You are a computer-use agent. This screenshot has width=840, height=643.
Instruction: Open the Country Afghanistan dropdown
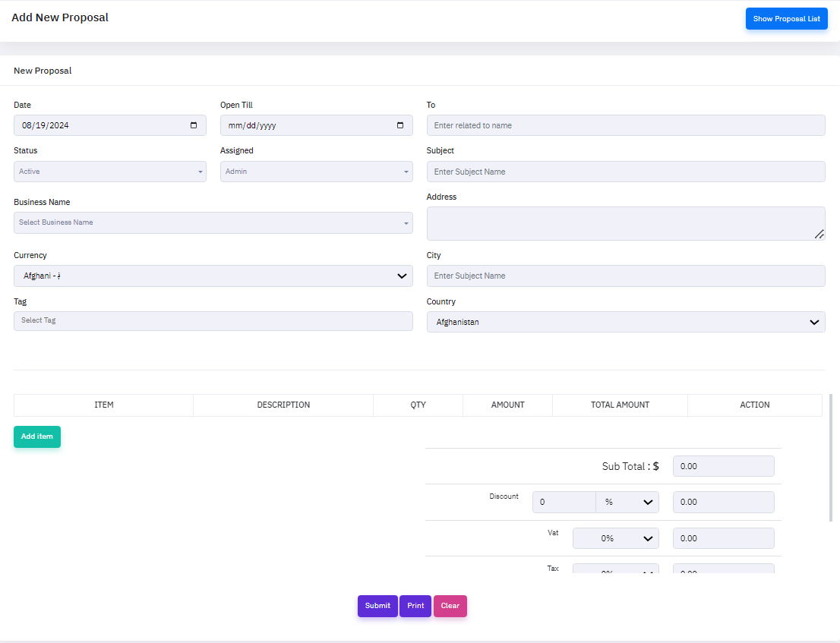(626, 323)
